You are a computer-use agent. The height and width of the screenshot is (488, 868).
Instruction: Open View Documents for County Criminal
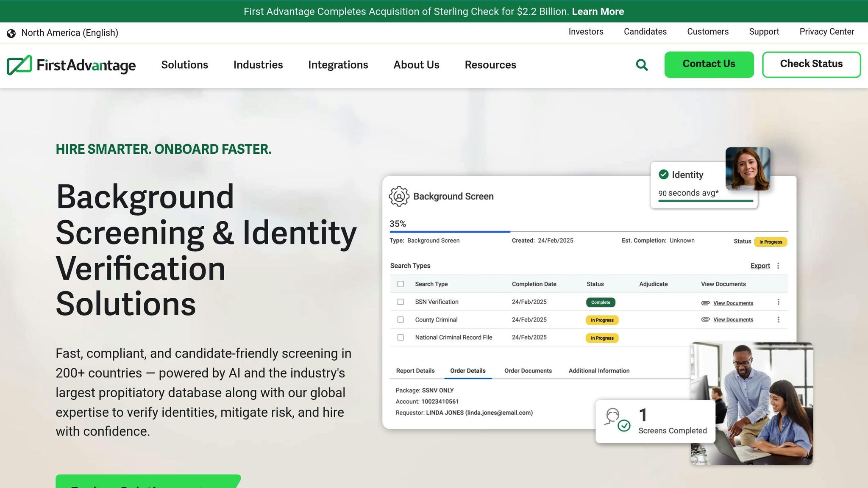(x=733, y=320)
